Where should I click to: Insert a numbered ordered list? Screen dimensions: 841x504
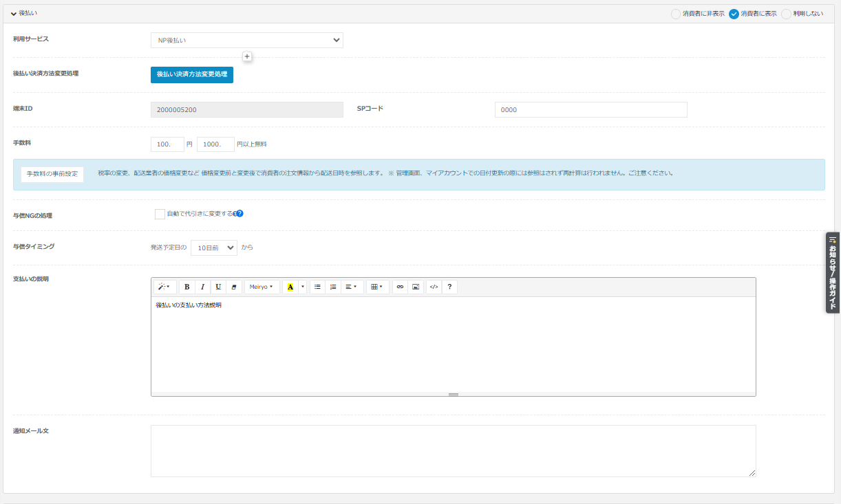pos(333,287)
